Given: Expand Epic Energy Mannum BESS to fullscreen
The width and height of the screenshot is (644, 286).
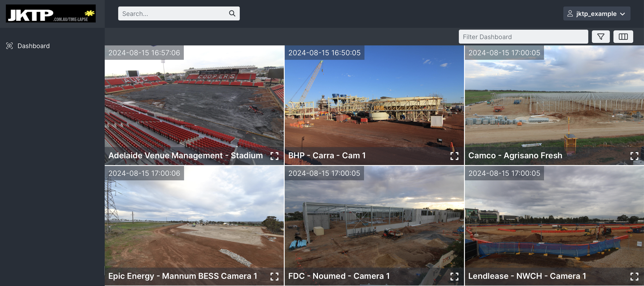Looking at the screenshot, I should coord(274,276).
